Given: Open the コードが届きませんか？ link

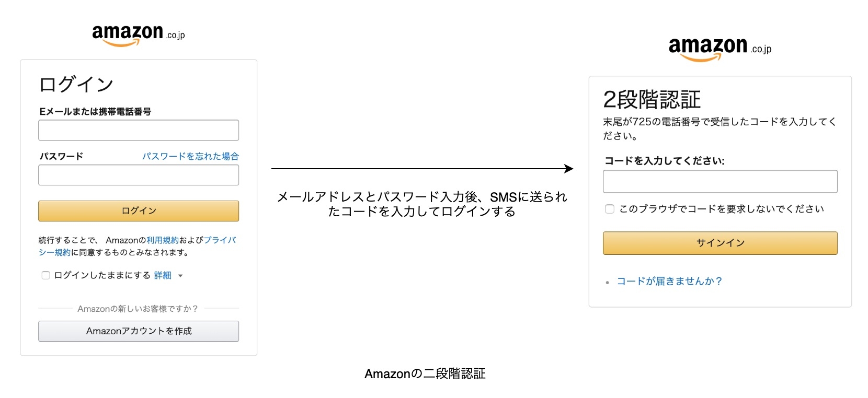Looking at the screenshot, I should (x=669, y=281).
